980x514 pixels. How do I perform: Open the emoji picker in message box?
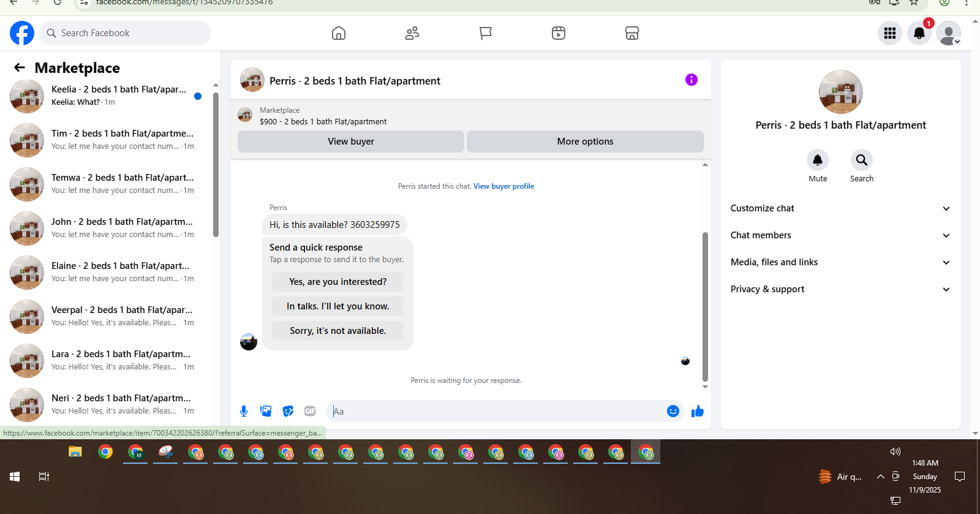pos(673,411)
